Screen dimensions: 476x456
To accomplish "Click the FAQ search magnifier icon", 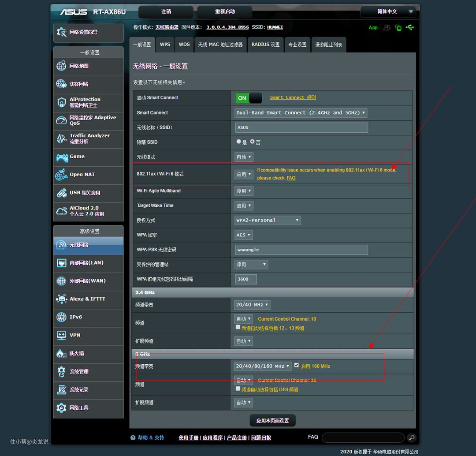I will (411, 437).
